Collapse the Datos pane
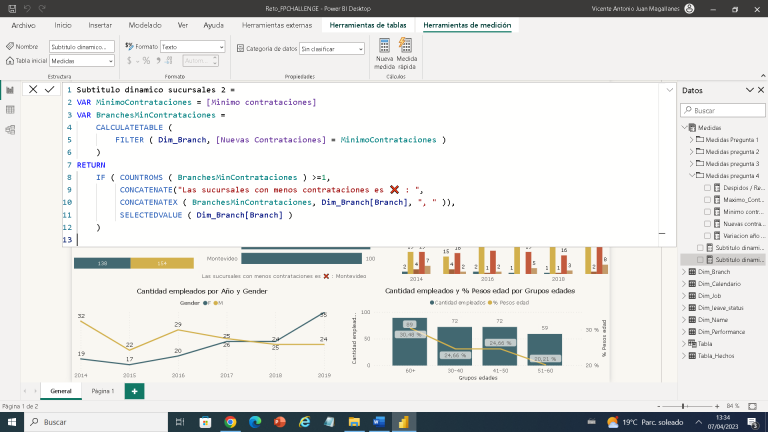Viewport: 768px width, 432px height. [749, 91]
